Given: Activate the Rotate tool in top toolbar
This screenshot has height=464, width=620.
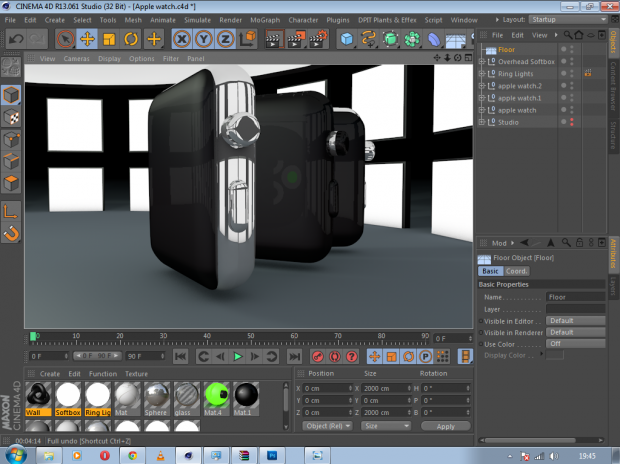Looking at the screenshot, I should point(131,39).
